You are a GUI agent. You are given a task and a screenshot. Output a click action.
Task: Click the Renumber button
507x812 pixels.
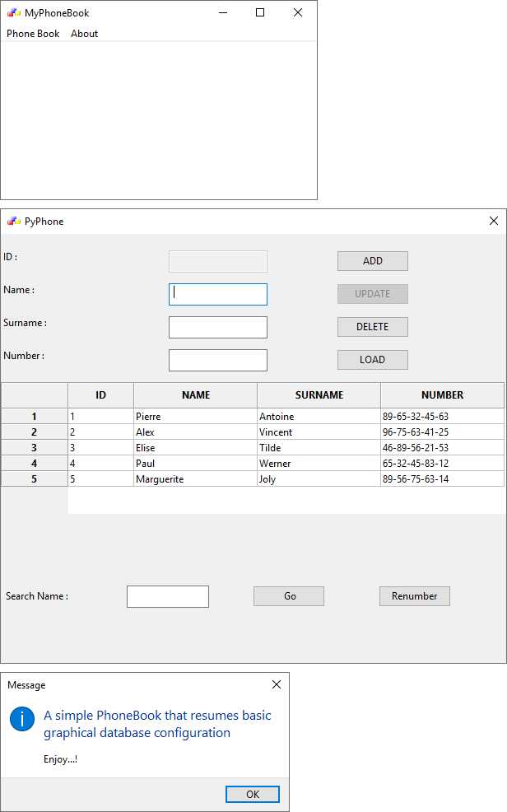pos(414,596)
